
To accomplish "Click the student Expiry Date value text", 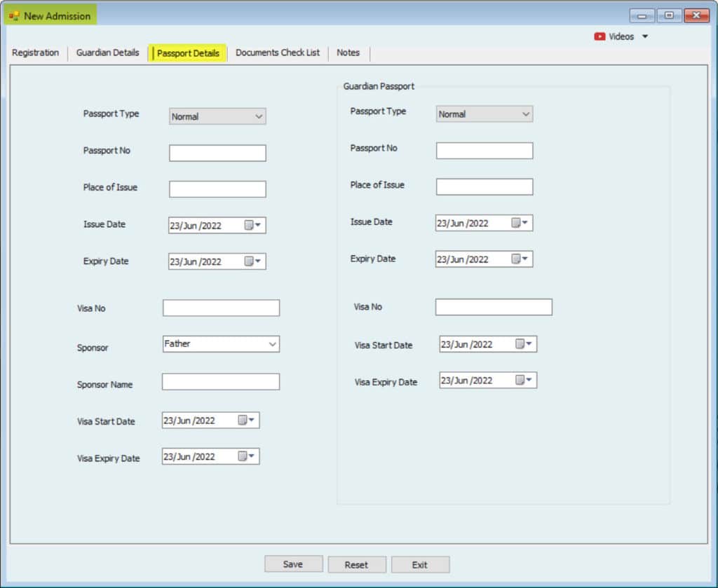I will tap(196, 261).
